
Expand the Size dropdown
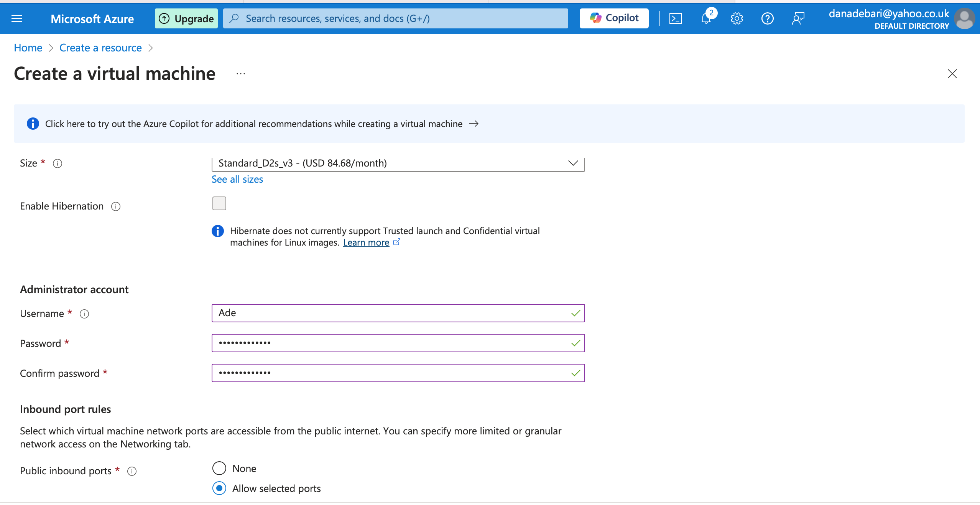398,163
